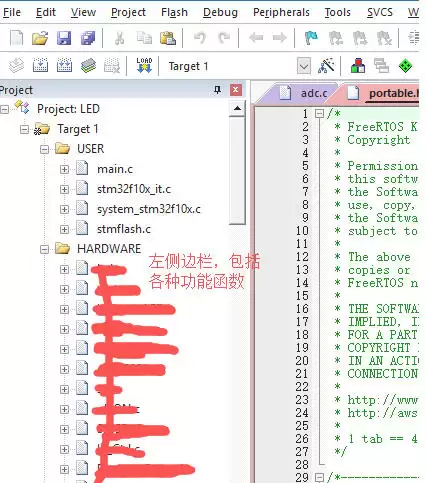Viewport: 426px width, 483px height.
Task: Open the Project menu
Action: click(x=128, y=12)
